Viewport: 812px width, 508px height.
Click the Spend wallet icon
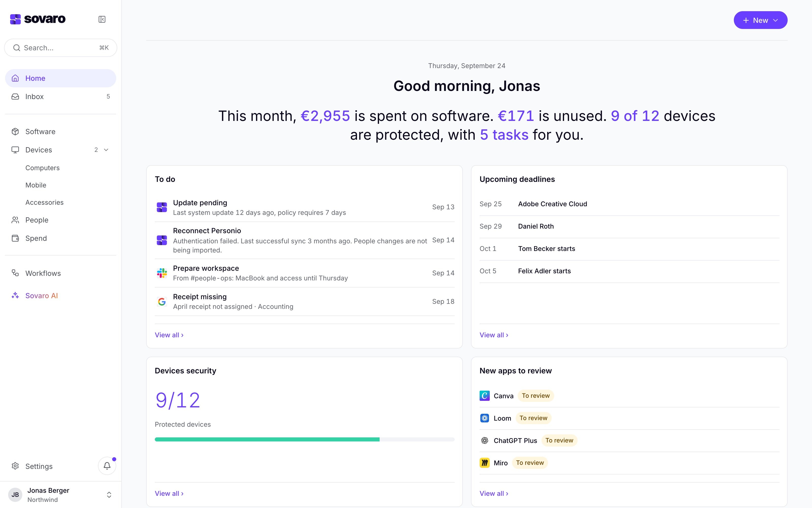click(15, 238)
